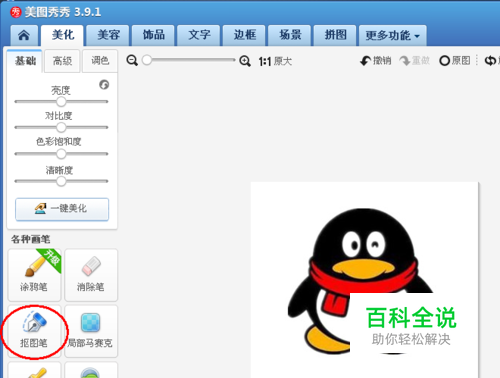Screen dimensions: 500x378
Task: Click the 亮度 brightness slider
Action: [61, 101]
